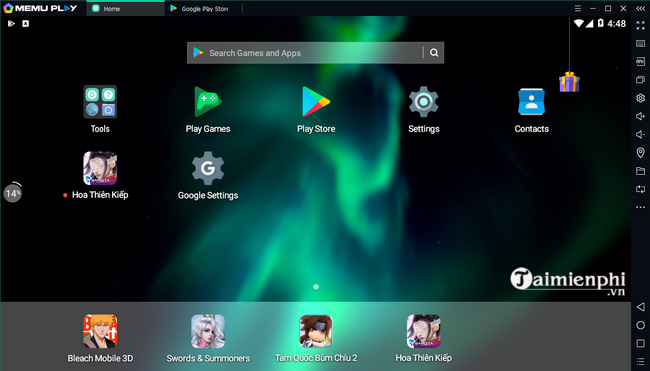650x371 pixels.
Task: Click the Search Games and Apps field
Action: tap(315, 53)
